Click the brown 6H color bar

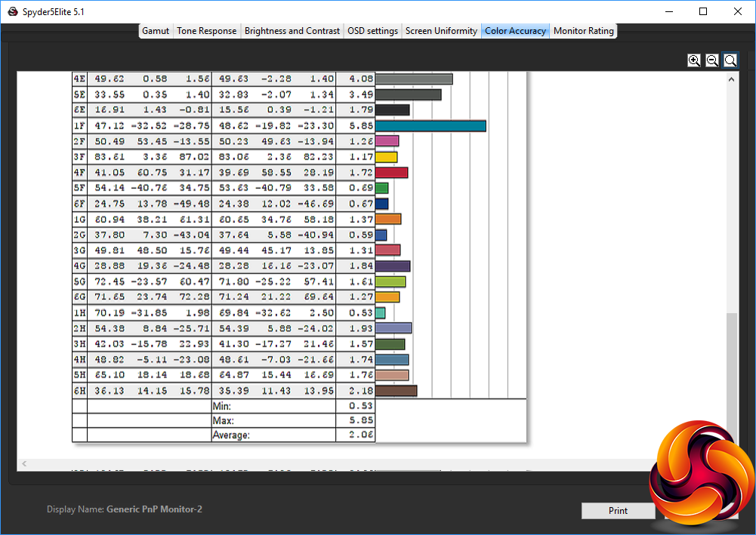tap(396, 390)
